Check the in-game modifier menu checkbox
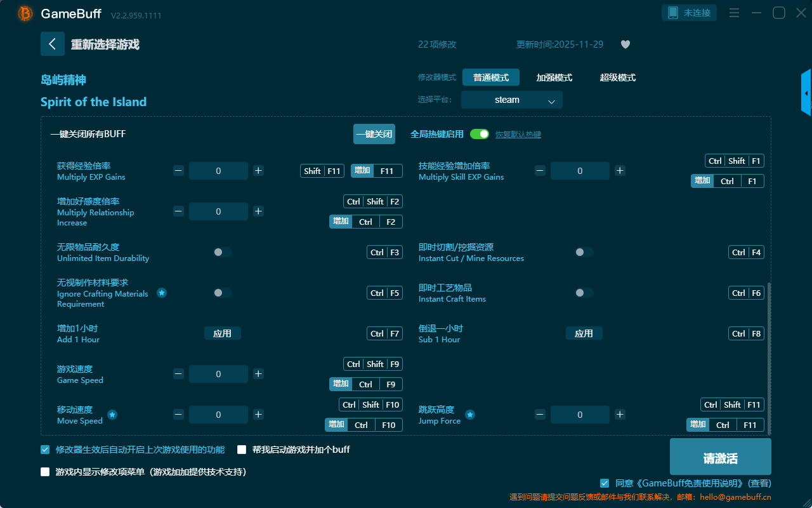812x508 pixels. 45,472
